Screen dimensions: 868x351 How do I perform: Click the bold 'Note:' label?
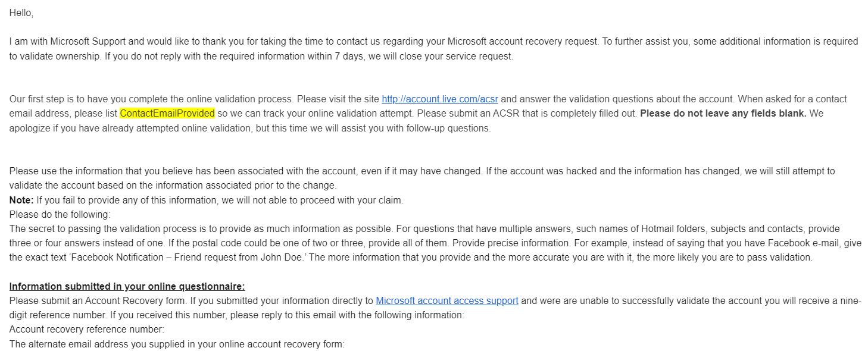tap(21, 200)
